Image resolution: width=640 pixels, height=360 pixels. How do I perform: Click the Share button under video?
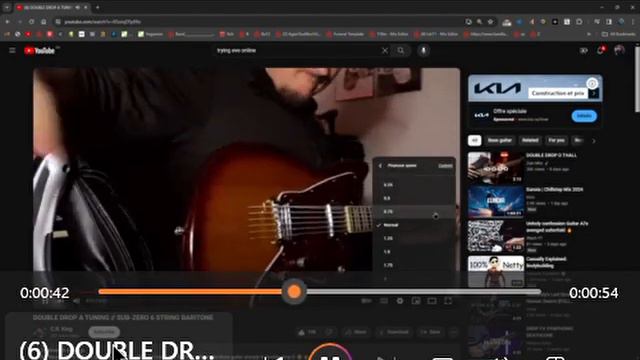pos(356,332)
